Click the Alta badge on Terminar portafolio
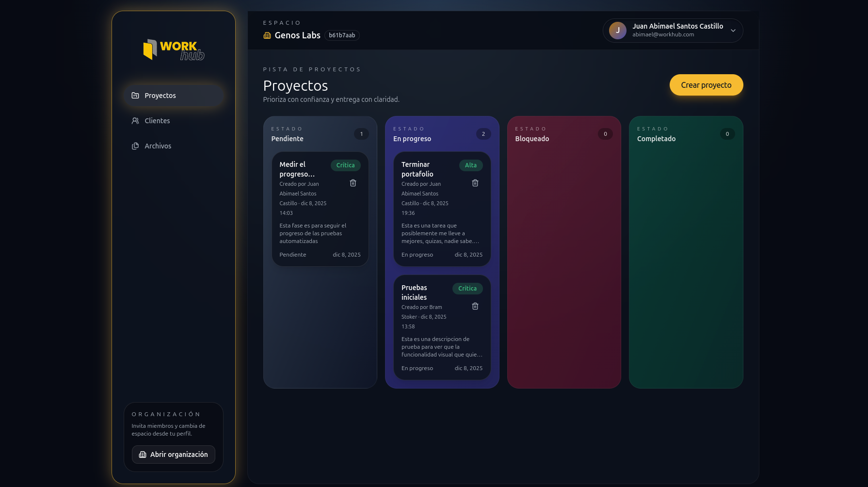The image size is (868, 487). (471, 165)
